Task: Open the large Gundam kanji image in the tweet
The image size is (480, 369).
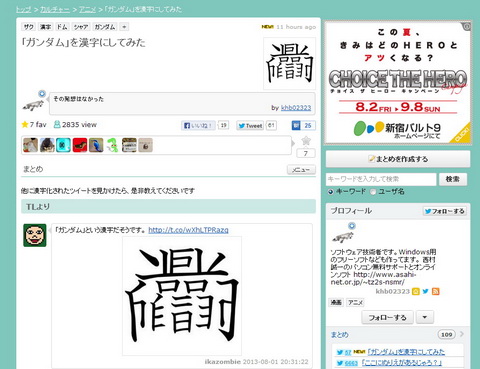Action: click(182, 296)
